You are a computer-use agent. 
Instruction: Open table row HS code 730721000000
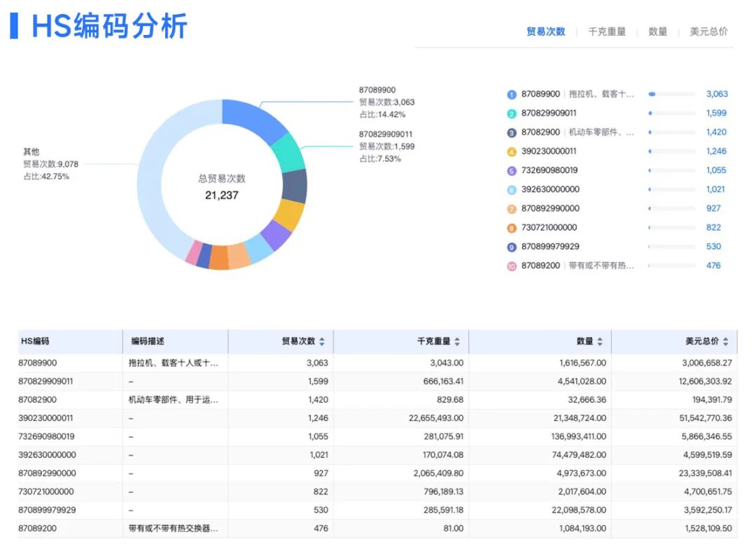[x=46, y=492]
